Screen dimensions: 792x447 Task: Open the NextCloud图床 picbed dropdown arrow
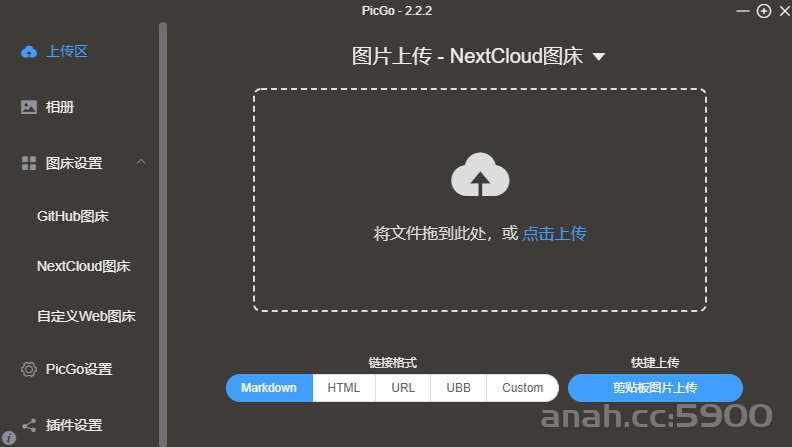pyautogui.click(x=599, y=57)
